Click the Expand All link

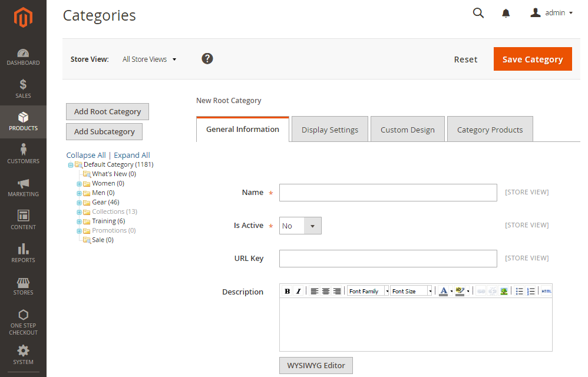132,156
